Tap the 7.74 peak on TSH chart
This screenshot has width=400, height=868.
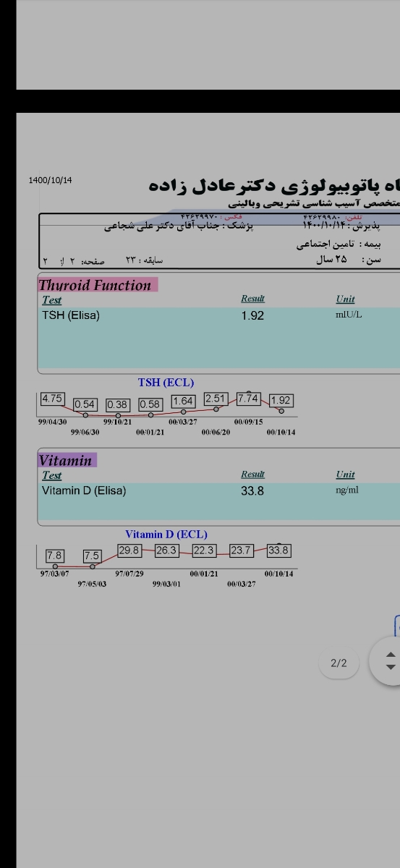(x=248, y=399)
